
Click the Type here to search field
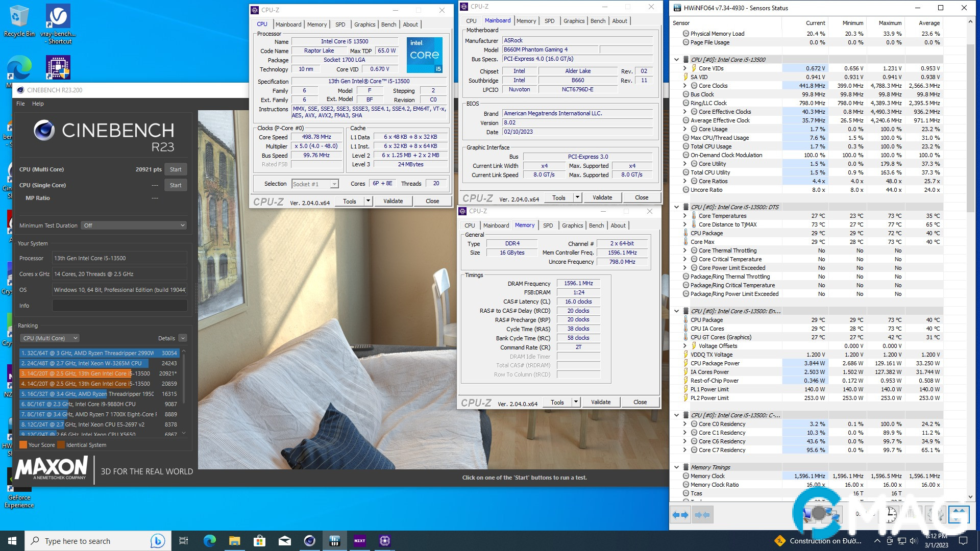point(77,541)
